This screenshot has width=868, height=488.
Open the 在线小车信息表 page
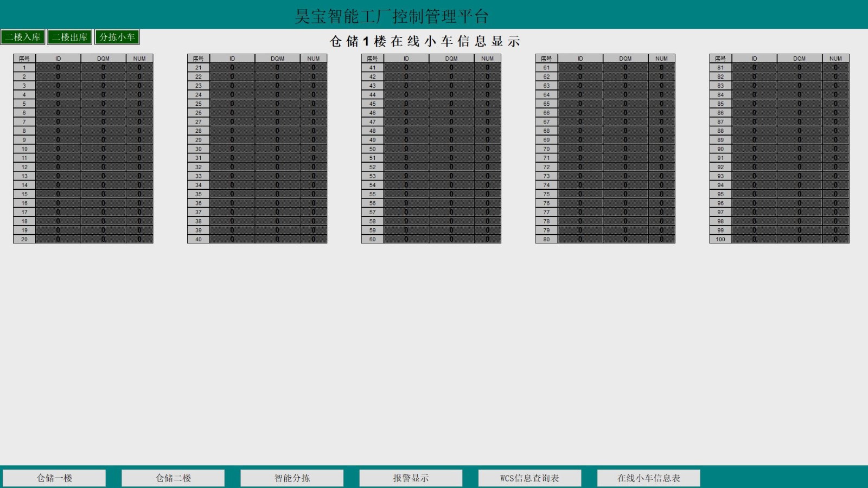tap(648, 478)
